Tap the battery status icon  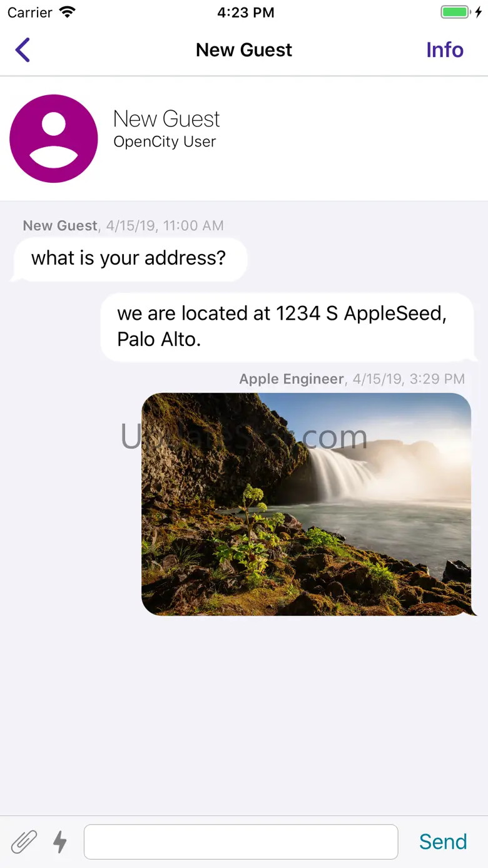point(455,13)
